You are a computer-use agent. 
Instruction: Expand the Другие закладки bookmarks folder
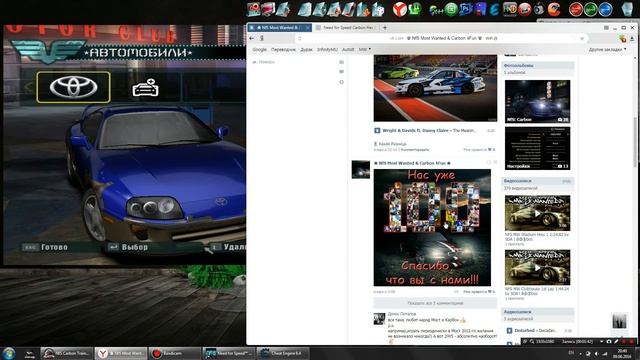pos(607,49)
